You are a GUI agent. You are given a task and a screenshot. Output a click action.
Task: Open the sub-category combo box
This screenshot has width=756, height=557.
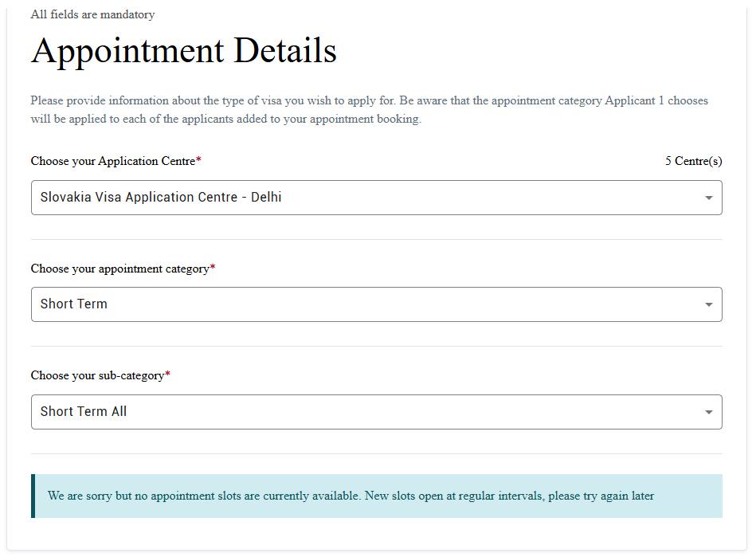(377, 412)
